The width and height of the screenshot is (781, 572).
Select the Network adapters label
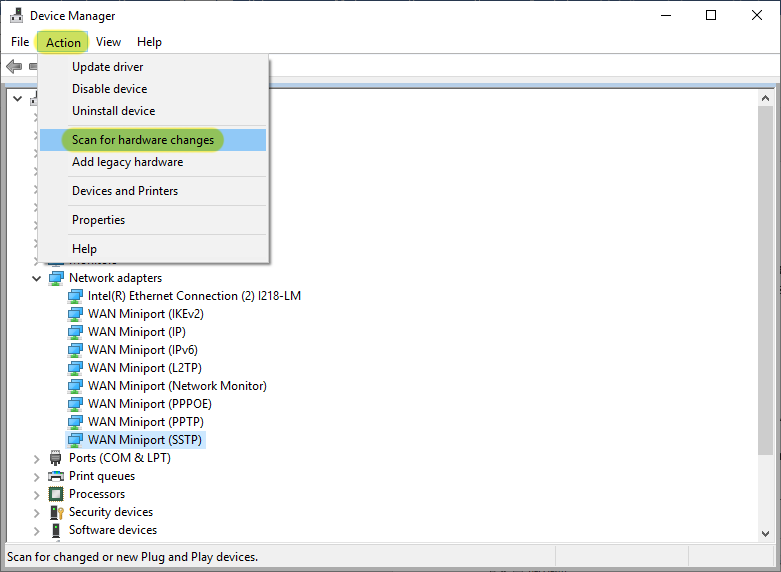[x=116, y=278]
